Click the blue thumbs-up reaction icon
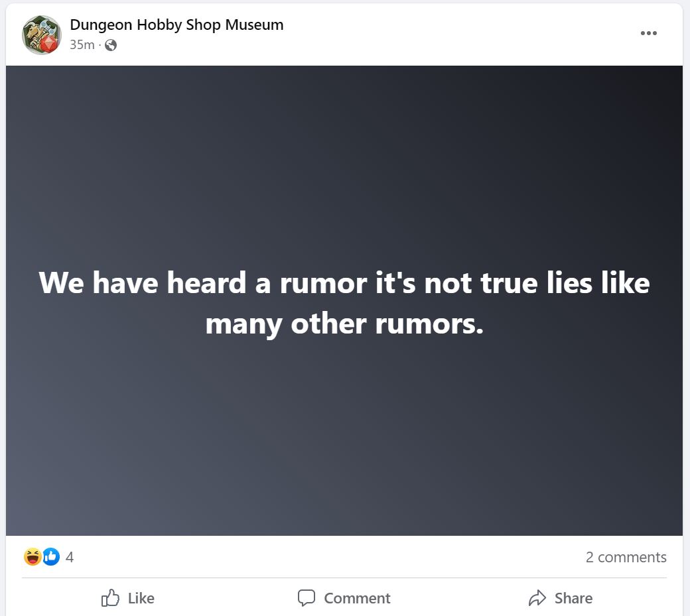The width and height of the screenshot is (690, 616). 51,557
